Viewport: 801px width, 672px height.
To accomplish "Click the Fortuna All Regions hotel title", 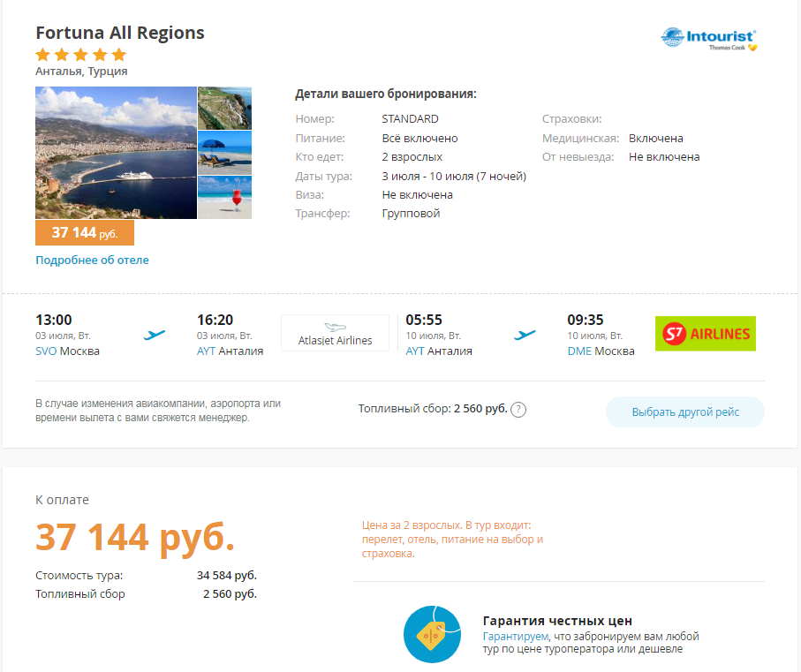I will click(120, 34).
